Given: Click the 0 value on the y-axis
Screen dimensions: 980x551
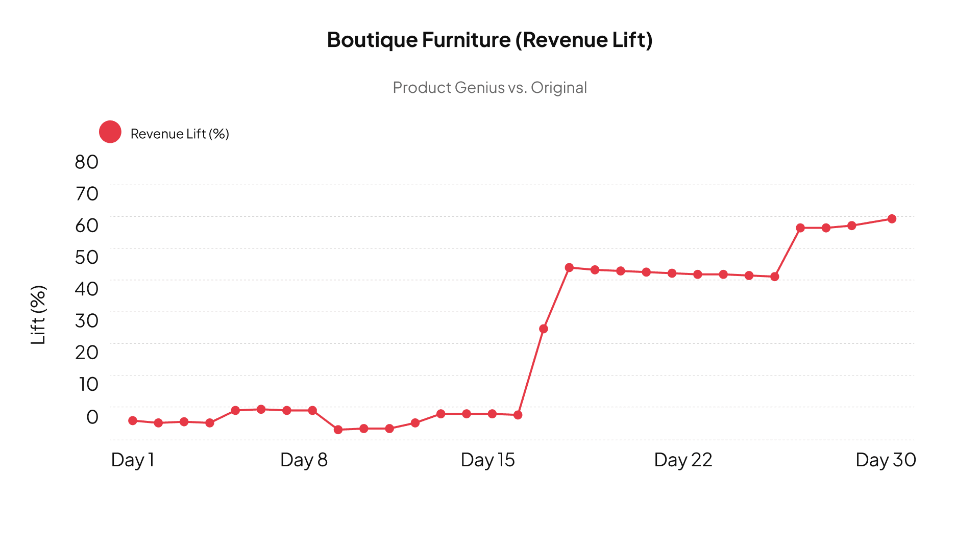Looking at the screenshot, I should (92, 417).
